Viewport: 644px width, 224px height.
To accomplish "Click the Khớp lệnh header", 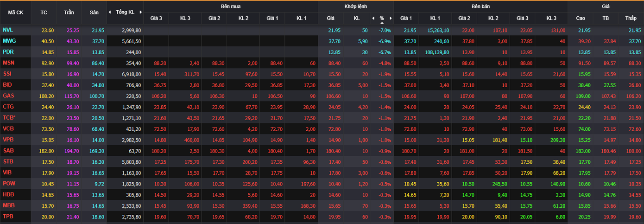I will [x=355, y=6].
